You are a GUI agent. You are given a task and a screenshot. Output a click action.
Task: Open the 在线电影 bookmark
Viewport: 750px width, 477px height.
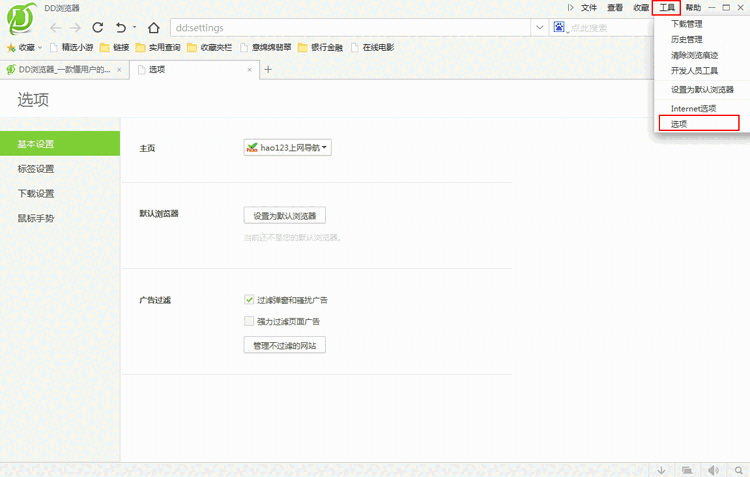click(373, 47)
